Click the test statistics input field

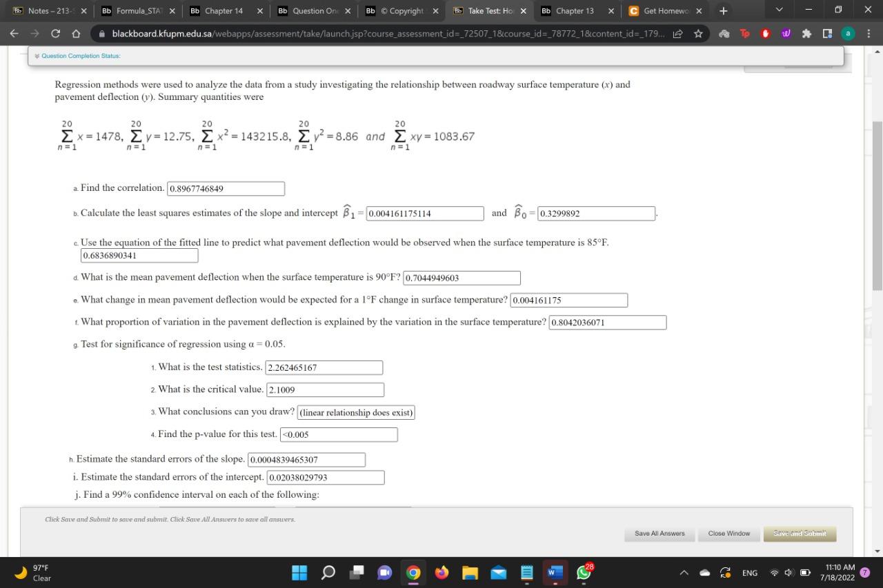(x=324, y=367)
